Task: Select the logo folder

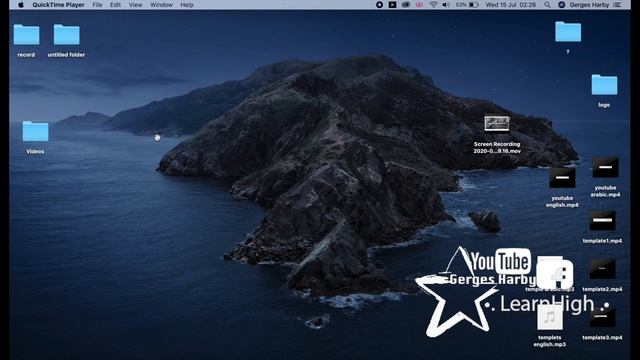Action: pyautogui.click(x=604, y=85)
